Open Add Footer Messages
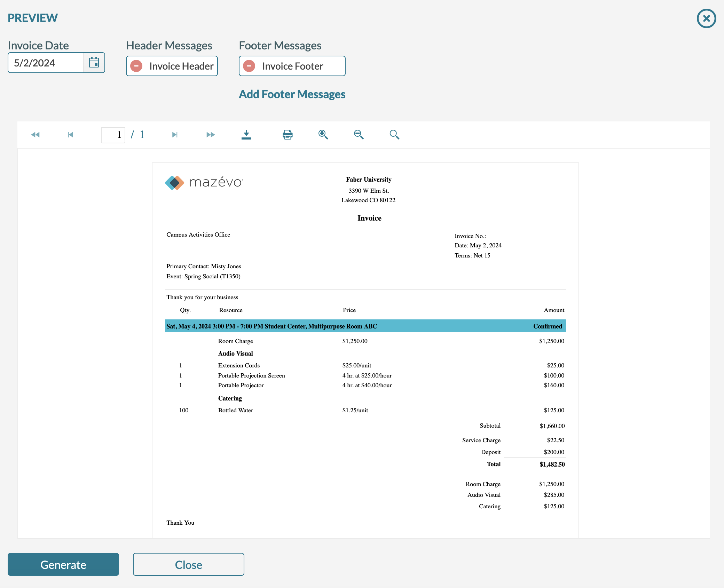The height and width of the screenshot is (588, 724). pos(292,94)
